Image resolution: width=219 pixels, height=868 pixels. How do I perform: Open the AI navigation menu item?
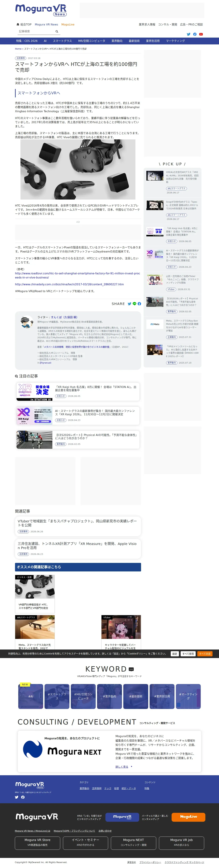pyautogui.click(x=45, y=41)
